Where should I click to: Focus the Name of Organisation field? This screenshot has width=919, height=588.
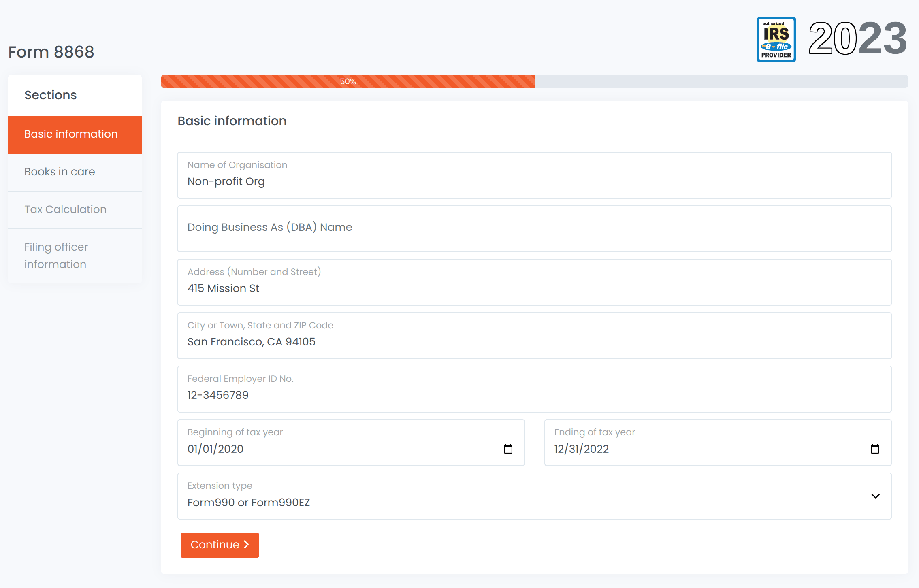click(x=534, y=175)
